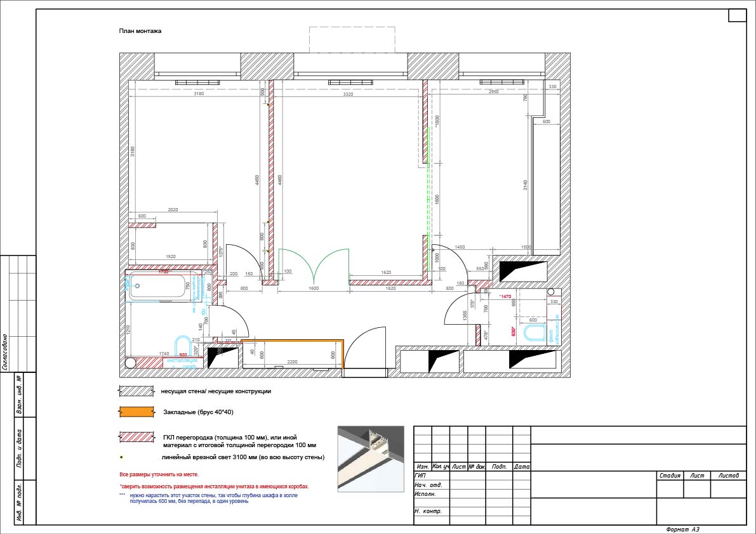756x534 pixels.
Task: Click the 'Лист' cell between Стадия and Листов
Action: 697,476
